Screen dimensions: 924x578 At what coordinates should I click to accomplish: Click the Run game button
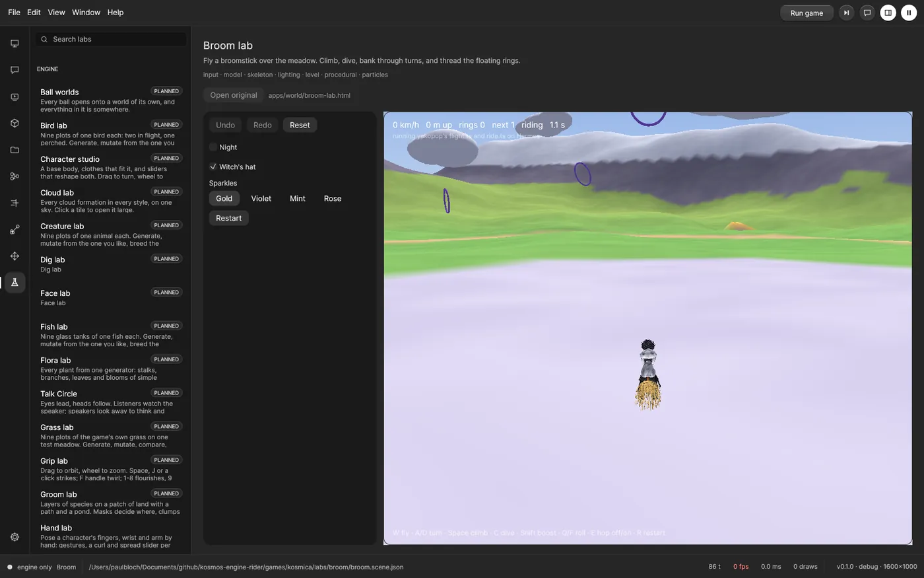pyautogui.click(x=807, y=13)
